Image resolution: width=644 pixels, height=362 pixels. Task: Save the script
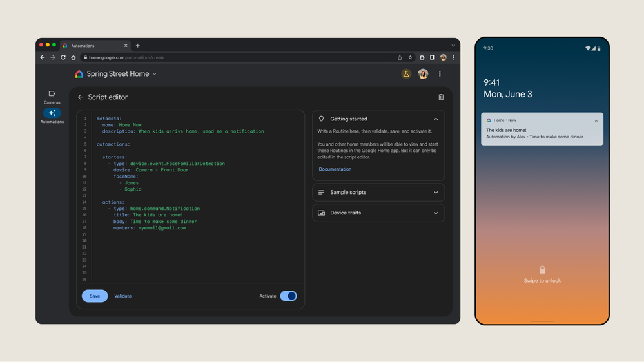click(x=95, y=296)
